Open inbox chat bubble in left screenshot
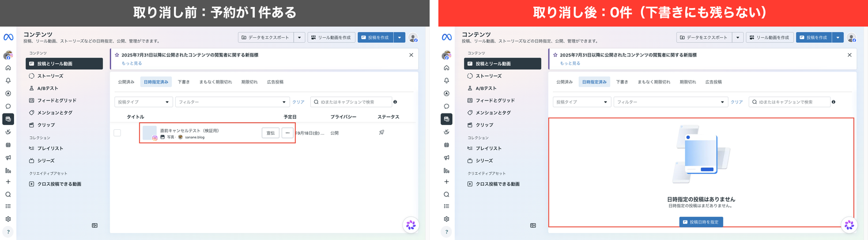The image size is (868, 240). (x=8, y=106)
